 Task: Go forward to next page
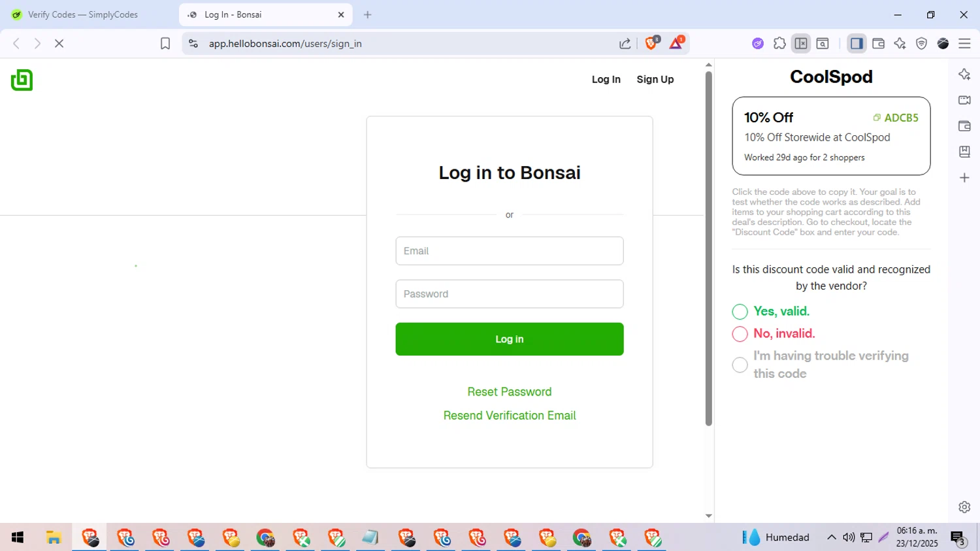37,44
